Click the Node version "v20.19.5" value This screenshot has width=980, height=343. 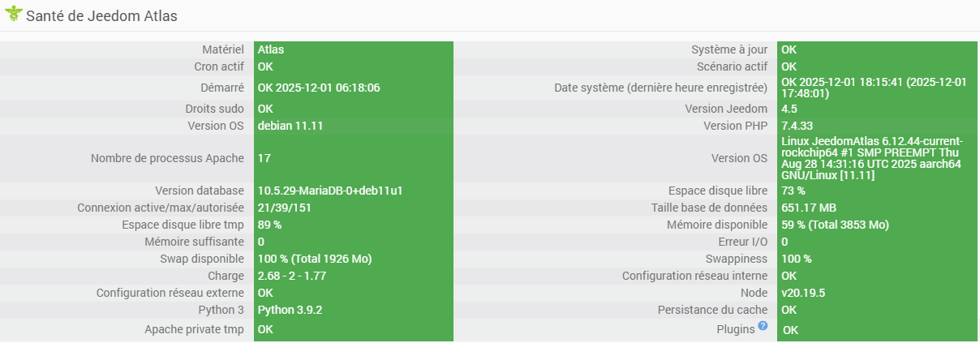pyautogui.click(x=803, y=293)
